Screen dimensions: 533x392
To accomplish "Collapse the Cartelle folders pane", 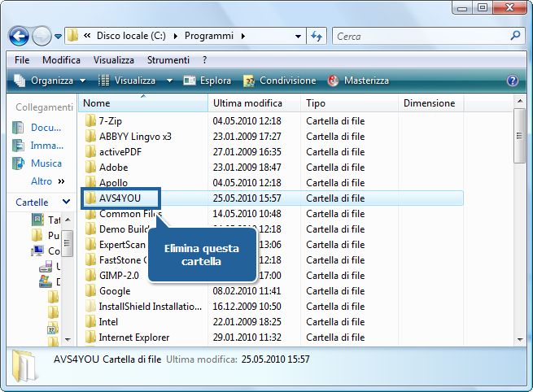I will pyautogui.click(x=66, y=203).
